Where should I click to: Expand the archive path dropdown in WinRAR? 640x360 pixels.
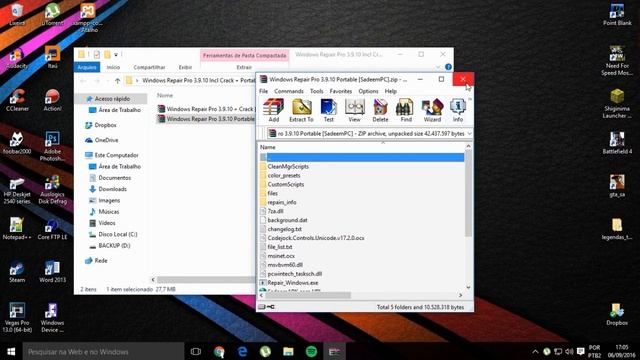[x=469, y=133]
